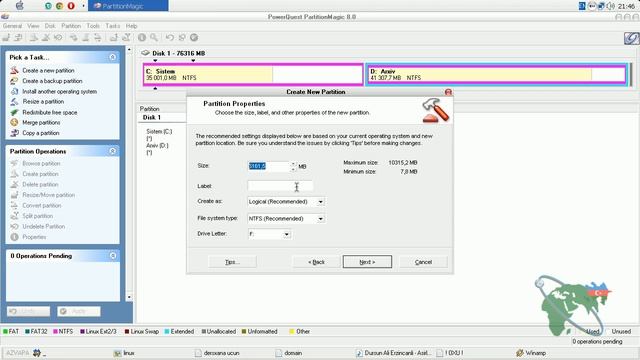Click the Apply button
Screen dimensions: 640x360
(x=78, y=311)
